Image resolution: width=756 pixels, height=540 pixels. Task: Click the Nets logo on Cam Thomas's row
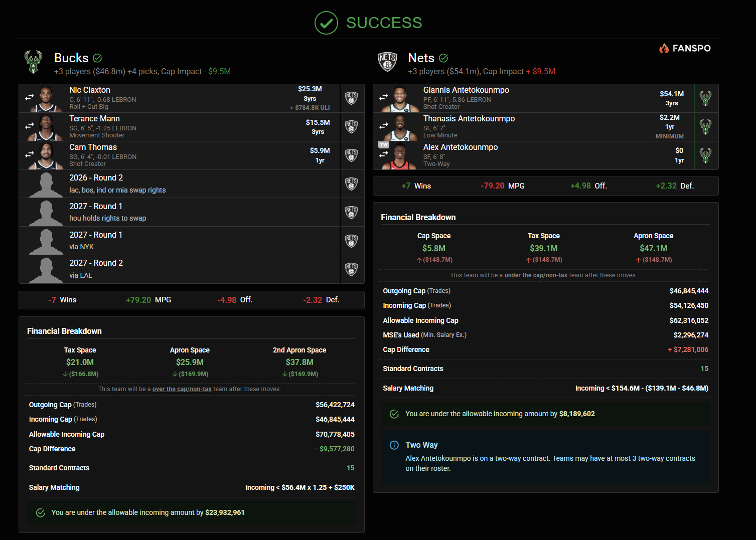[351, 155]
